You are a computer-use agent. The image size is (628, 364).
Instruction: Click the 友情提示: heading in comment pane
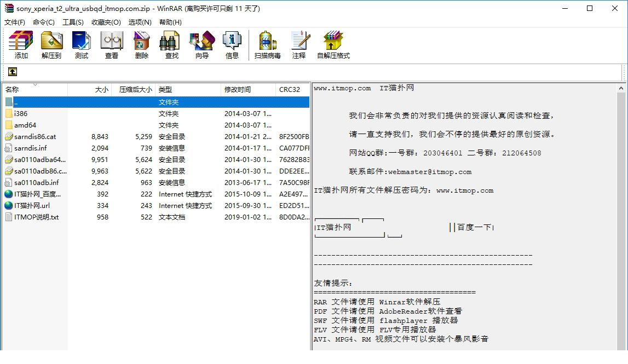[333, 283]
